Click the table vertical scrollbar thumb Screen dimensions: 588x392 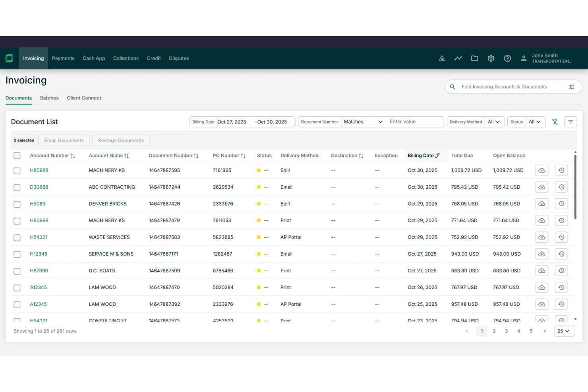575,187
